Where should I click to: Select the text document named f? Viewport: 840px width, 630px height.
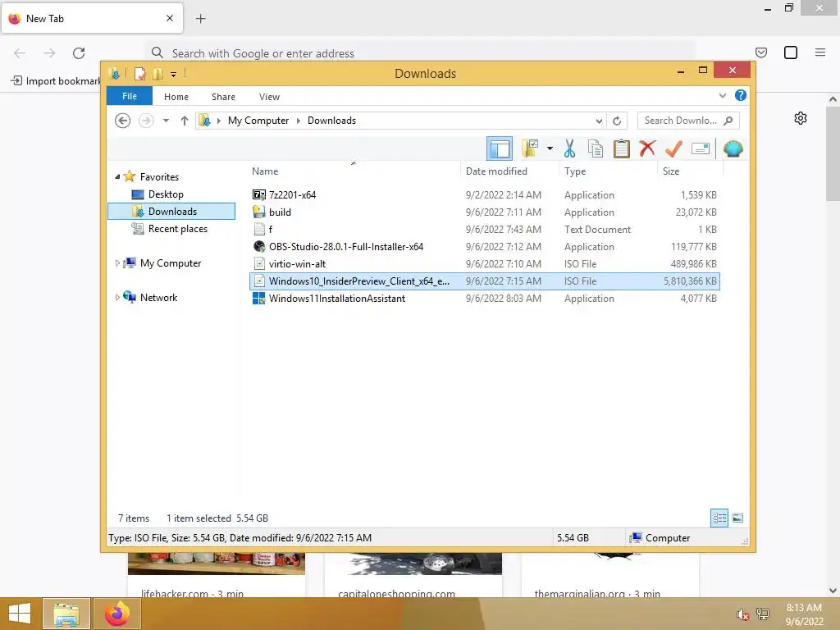tap(484, 230)
